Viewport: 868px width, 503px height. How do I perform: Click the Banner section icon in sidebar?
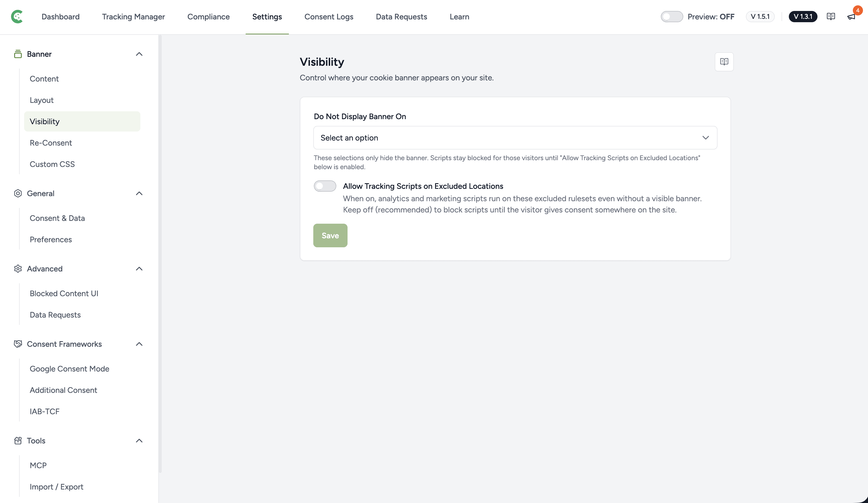point(18,54)
